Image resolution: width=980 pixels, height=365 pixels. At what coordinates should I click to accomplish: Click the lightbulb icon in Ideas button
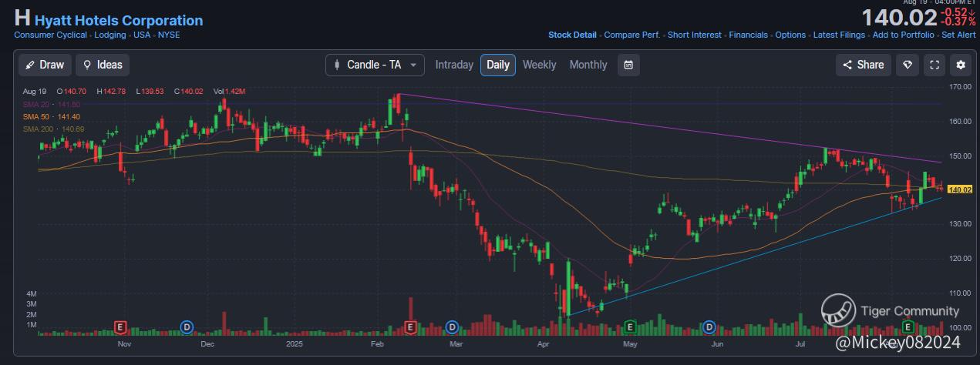pyautogui.click(x=87, y=65)
